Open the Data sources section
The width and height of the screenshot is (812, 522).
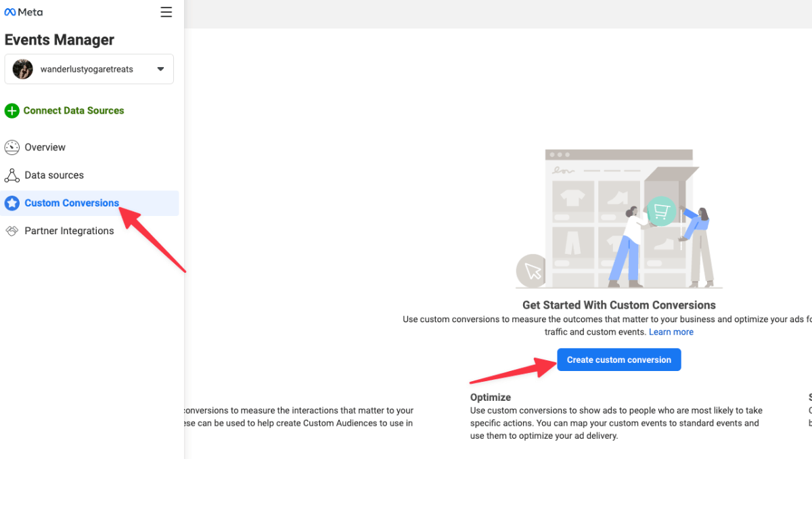coord(54,175)
